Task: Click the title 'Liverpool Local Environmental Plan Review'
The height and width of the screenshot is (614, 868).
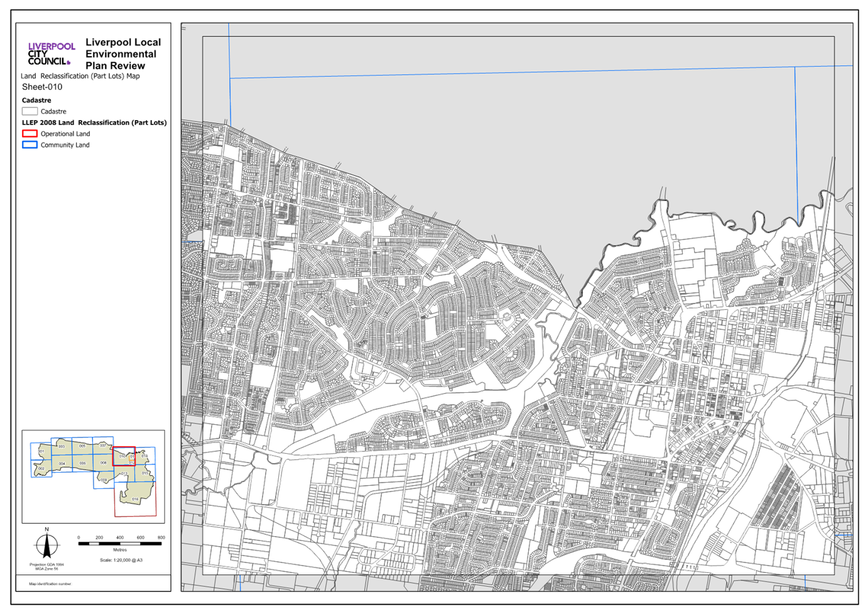Action: point(123,54)
